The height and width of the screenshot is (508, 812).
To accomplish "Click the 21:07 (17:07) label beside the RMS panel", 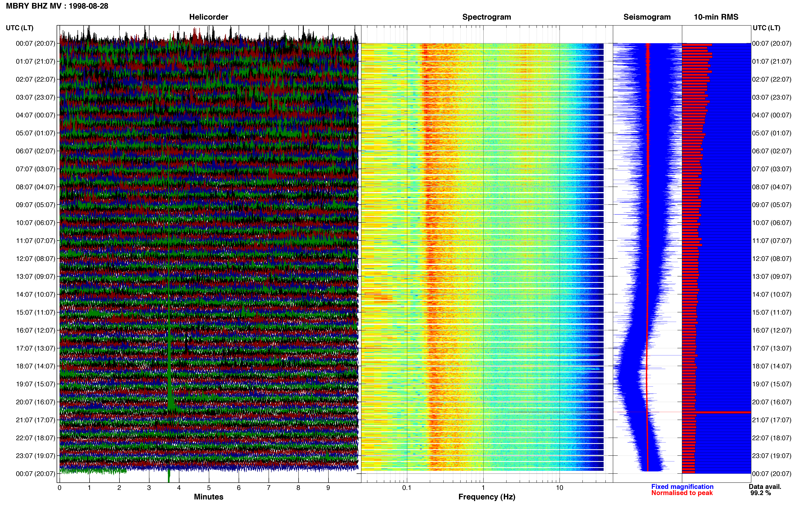I will tap(772, 420).
